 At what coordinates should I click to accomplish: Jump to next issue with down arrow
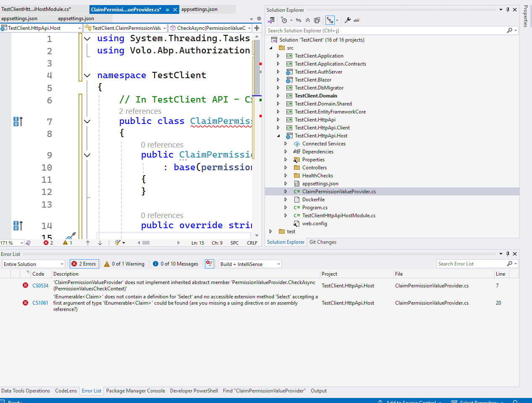pyautogui.click(x=100, y=242)
